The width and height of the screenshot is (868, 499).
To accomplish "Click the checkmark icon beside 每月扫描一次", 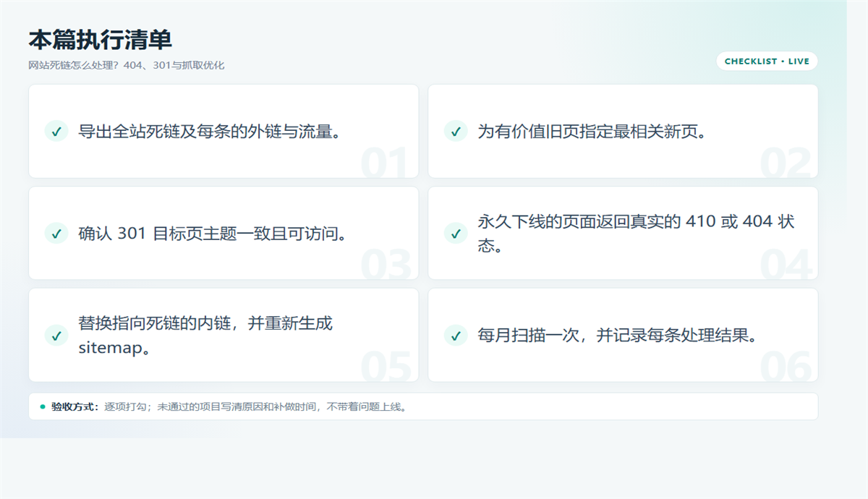I will pyautogui.click(x=456, y=335).
